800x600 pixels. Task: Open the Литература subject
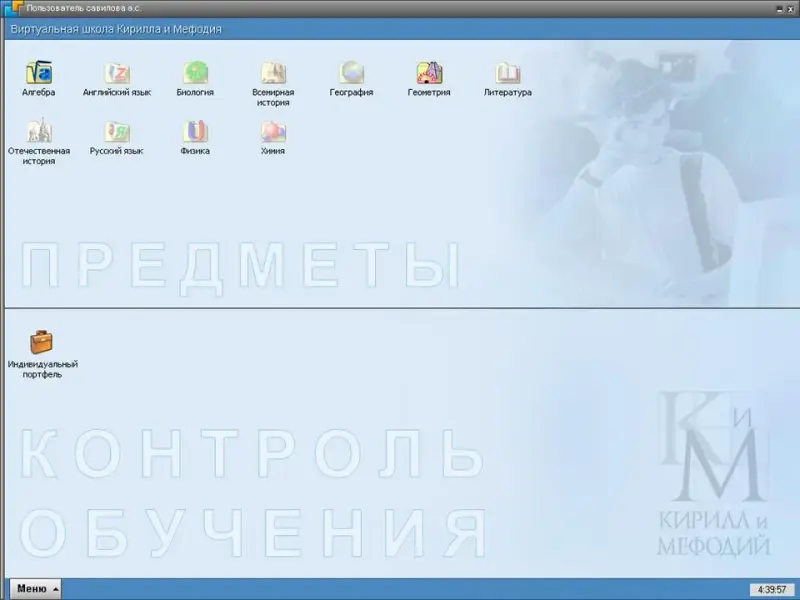pyautogui.click(x=508, y=73)
